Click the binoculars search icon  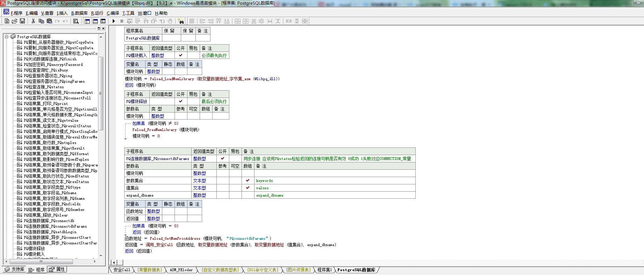pyautogui.click(x=181, y=21)
